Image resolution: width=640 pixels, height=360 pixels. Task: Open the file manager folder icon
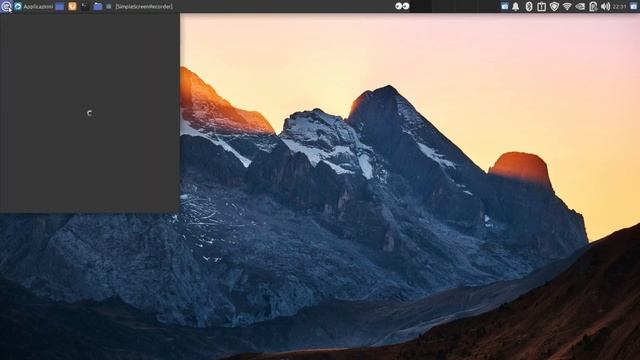coord(98,7)
